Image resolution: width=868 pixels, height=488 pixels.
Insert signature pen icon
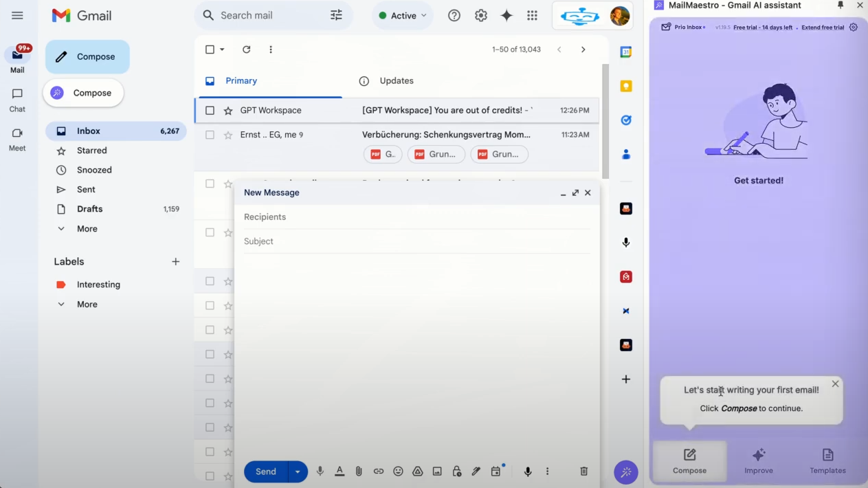(x=476, y=472)
